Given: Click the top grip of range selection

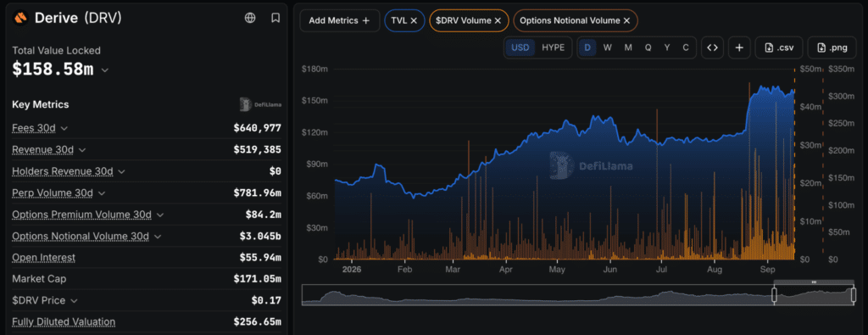Looking at the screenshot, I should 814,282.
